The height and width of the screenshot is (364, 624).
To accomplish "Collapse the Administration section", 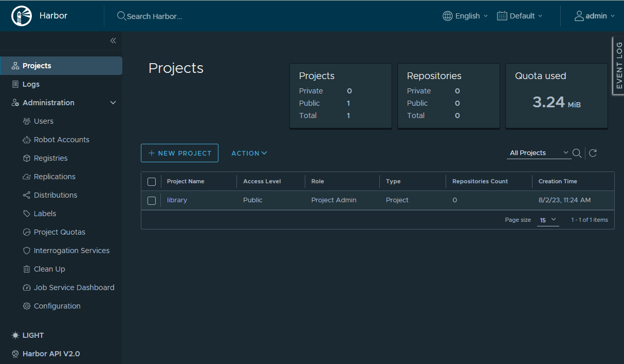I will click(113, 103).
